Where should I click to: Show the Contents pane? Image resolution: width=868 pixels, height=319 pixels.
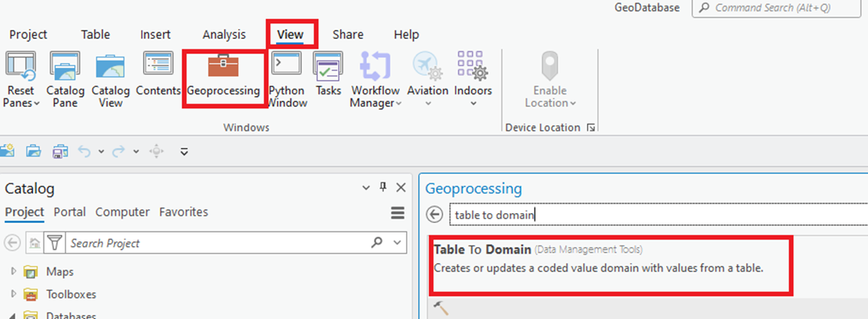pos(158,74)
